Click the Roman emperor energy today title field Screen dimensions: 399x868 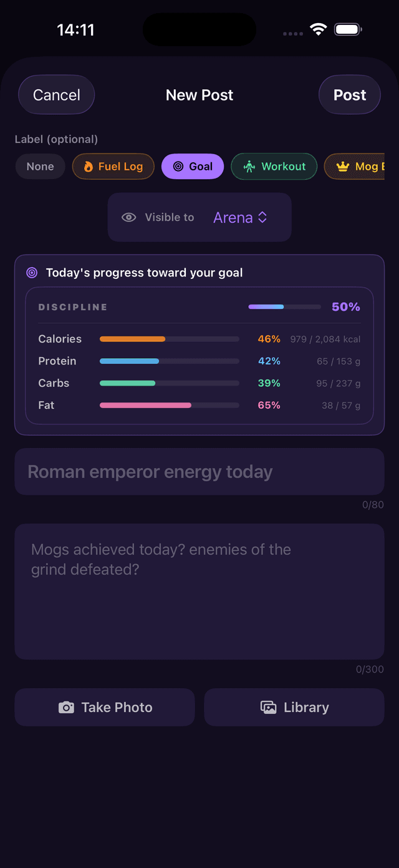(199, 471)
